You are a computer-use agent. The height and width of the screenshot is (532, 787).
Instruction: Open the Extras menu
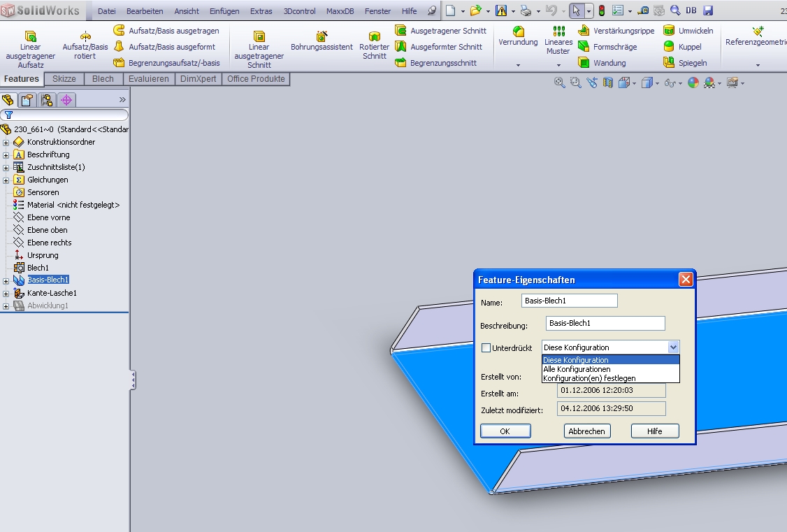[261, 11]
